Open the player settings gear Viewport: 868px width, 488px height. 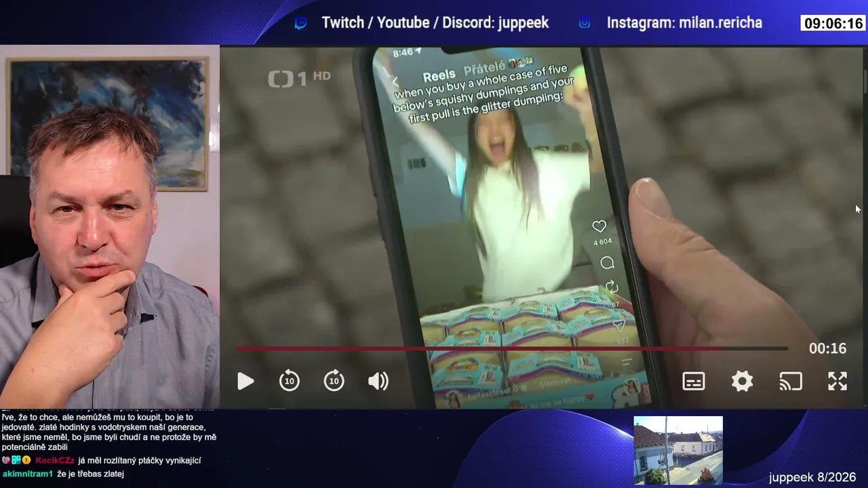pos(742,382)
